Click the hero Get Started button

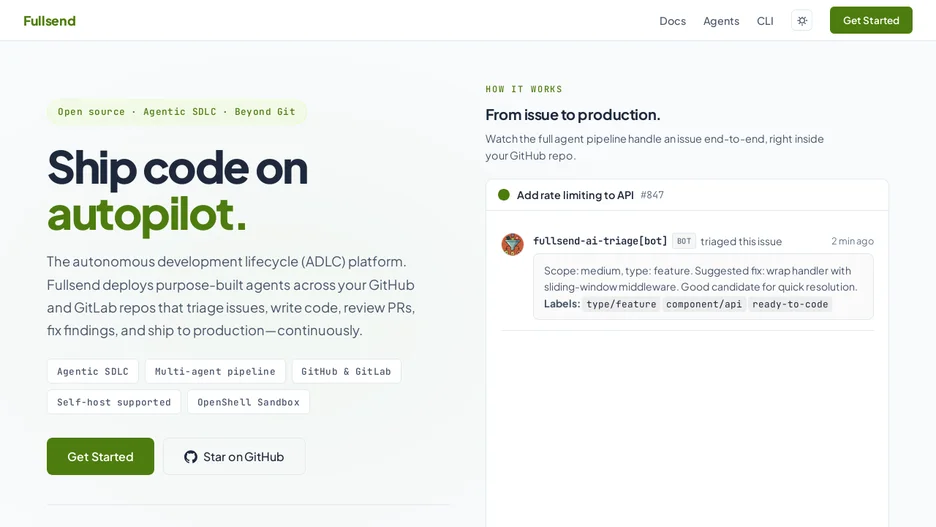coord(100,457)
